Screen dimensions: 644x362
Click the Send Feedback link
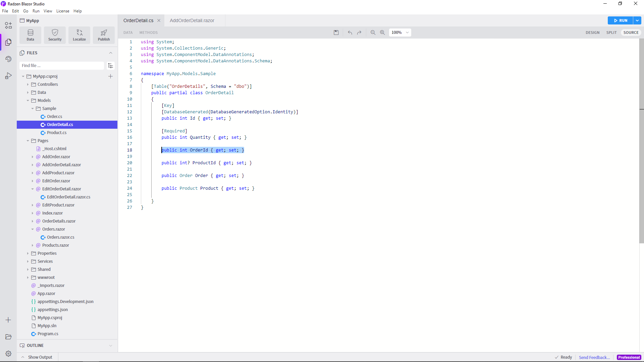click(x=594, y=357)
